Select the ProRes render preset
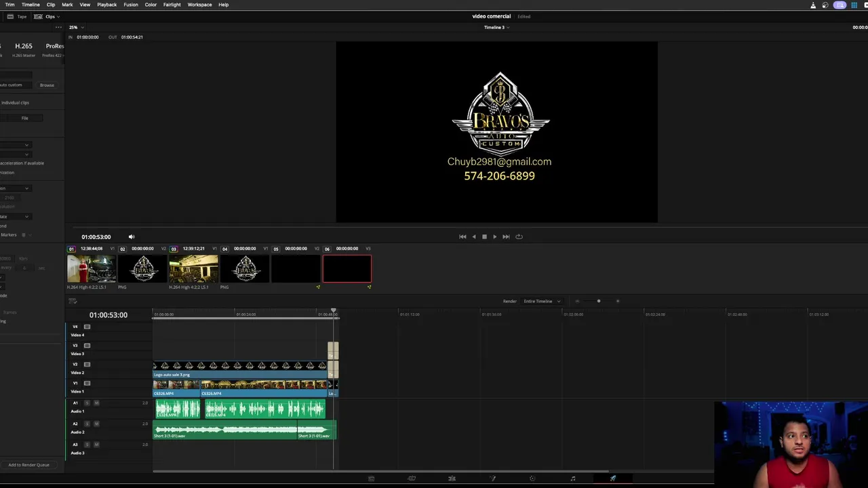The height and width of the screenshot is (488, 868). click(54, 49)
